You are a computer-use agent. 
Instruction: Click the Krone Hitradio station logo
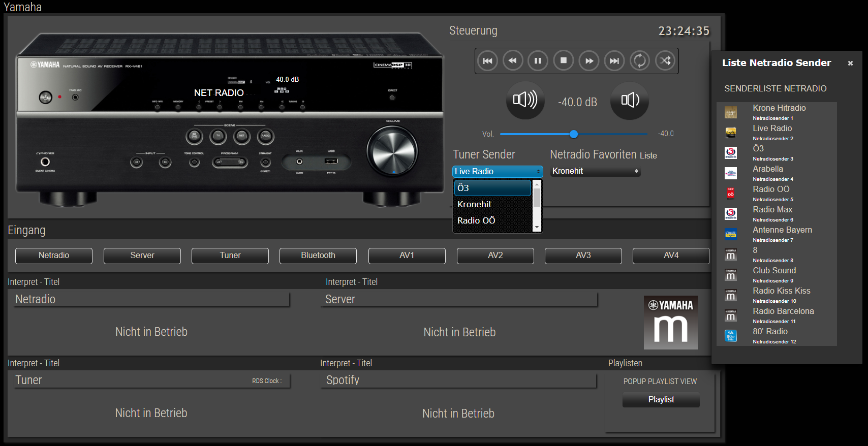[731, 112]
